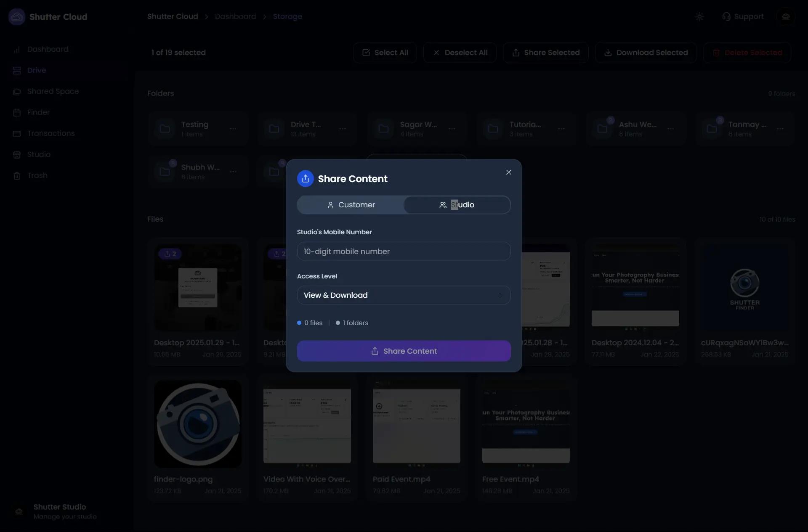Image resolution: width=808 pixels, height=532 pixels.
Task: Open Trash from the sidebar
Action: [x=37, y=175]
